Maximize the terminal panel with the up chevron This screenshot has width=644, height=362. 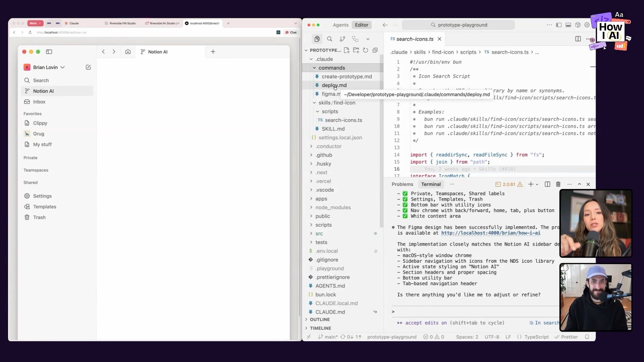click(x=579, y=184)
